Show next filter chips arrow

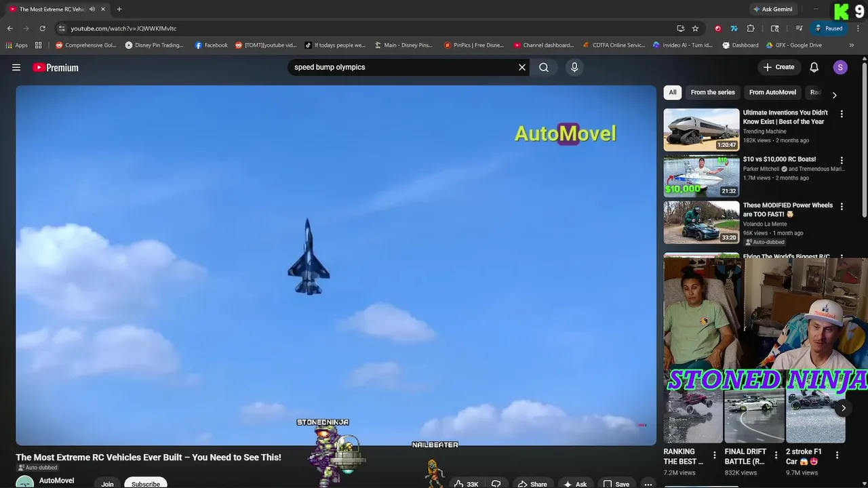[x=834, y=95]
